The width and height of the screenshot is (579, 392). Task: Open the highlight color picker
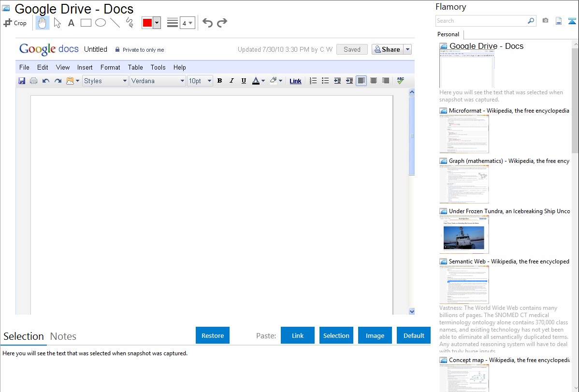(x=276, y=81)
